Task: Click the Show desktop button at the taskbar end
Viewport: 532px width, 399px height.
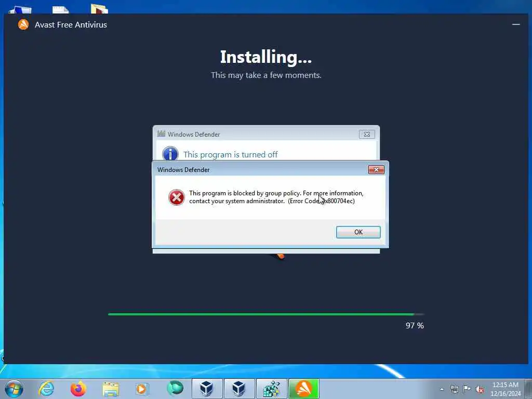Action: (x=528, y=389)
